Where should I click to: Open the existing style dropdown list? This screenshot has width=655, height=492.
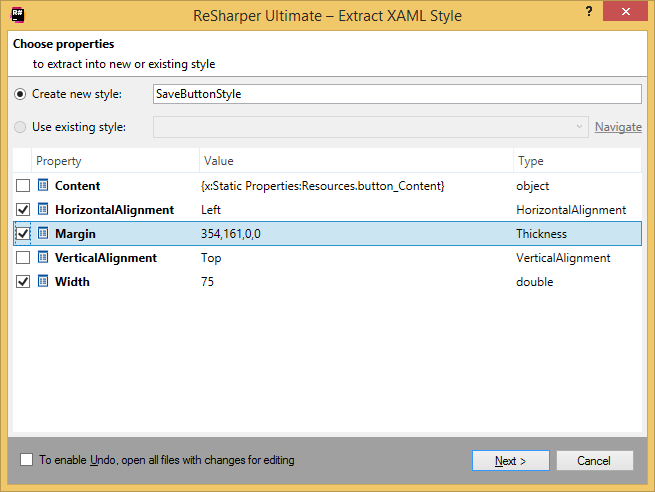[x=579, y=127]
